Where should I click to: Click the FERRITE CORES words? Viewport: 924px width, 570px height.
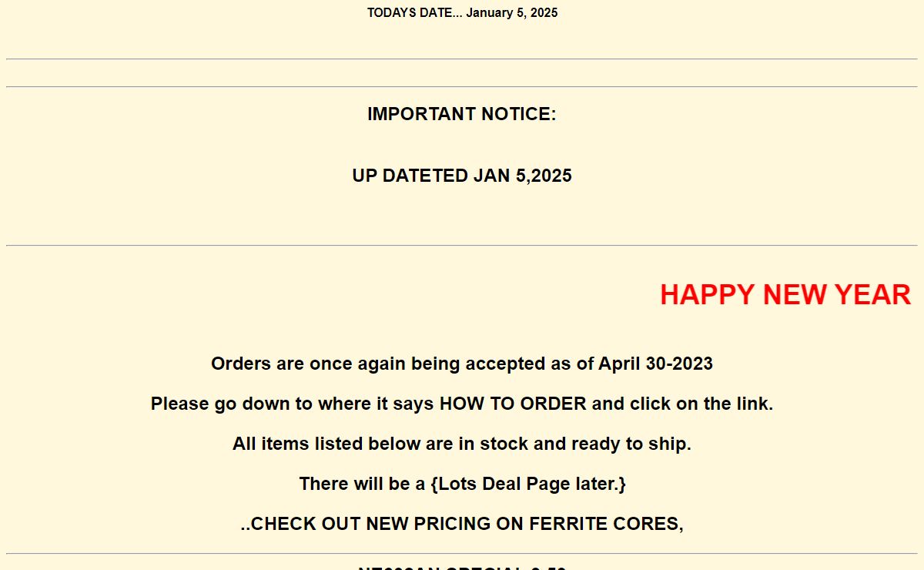point(606,524)
